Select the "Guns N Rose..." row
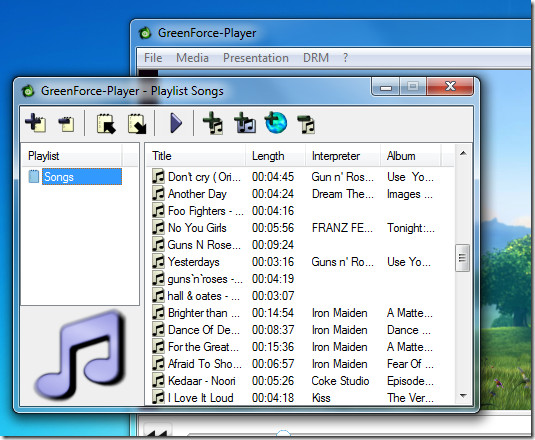Viewport: 535px width, 440px height. point(300,245)
